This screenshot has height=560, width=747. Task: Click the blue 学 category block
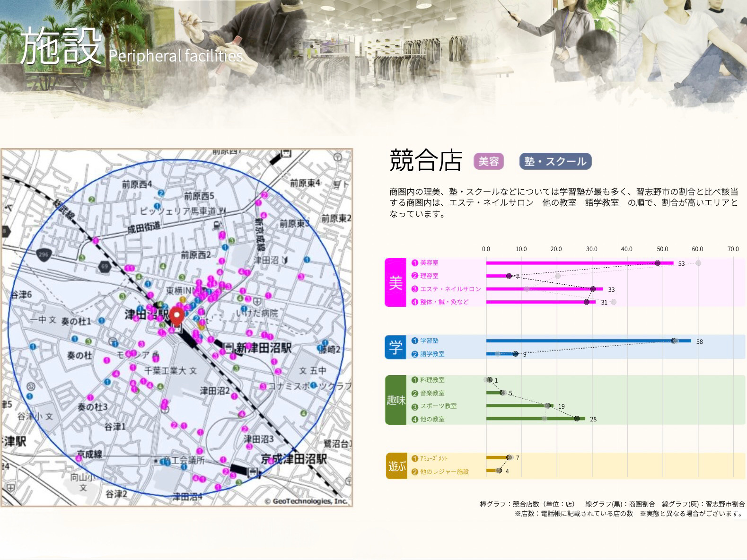(x=395, y=347)
